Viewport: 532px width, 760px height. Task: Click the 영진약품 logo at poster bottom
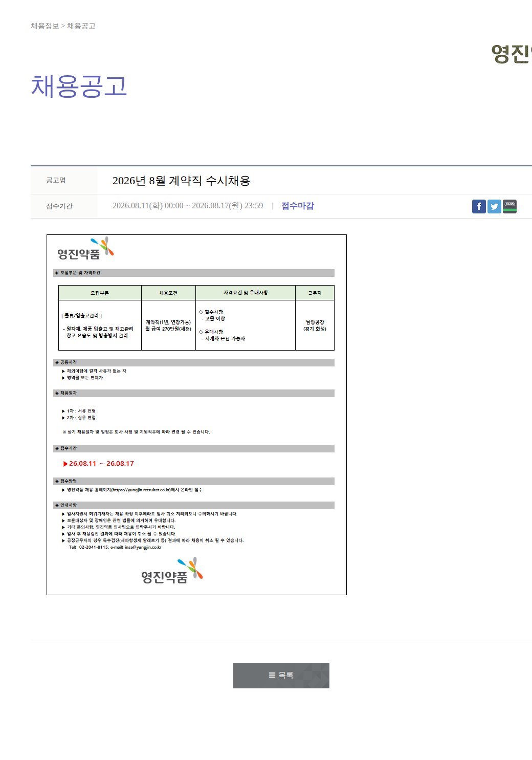[x=172, y=571]
